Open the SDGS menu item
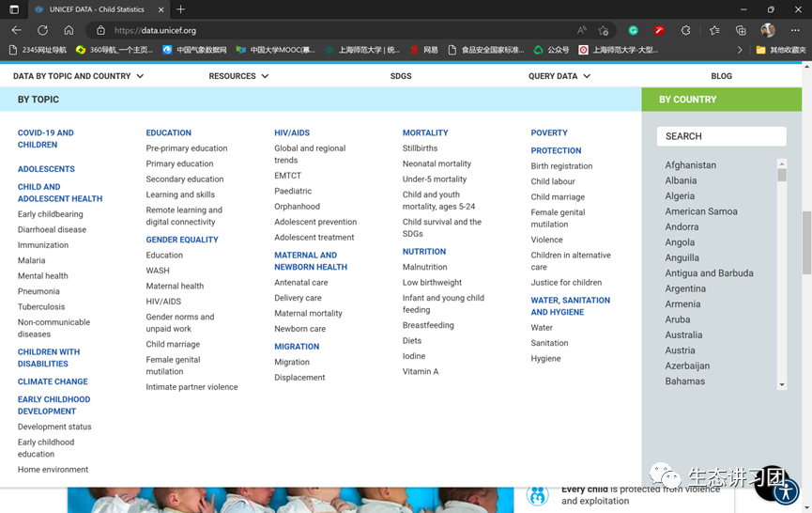 click(x=401, y=76)
